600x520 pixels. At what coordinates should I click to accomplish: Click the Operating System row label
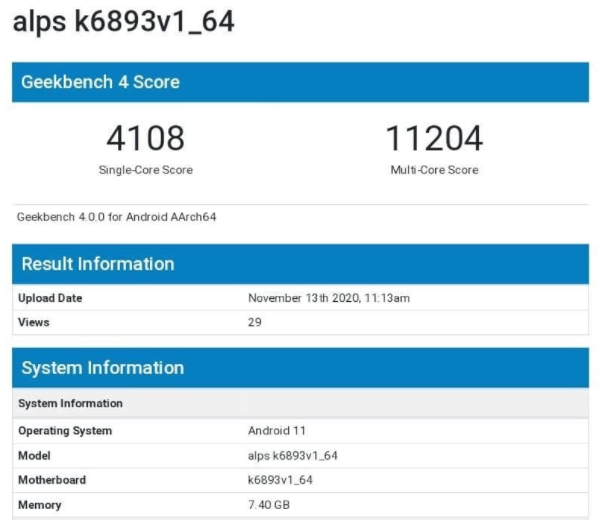click(65, 431)
